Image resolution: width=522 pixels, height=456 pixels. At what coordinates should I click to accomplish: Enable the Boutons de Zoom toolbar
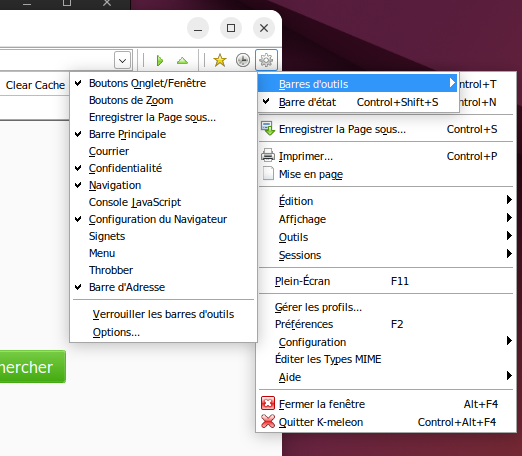click(x=163, y=100)
